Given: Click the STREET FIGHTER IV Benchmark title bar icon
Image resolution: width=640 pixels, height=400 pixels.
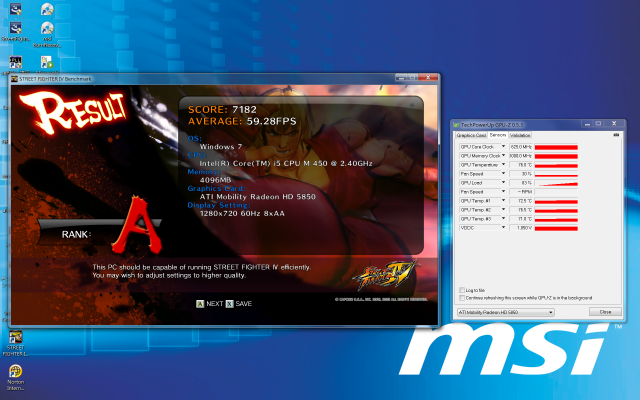Looking at the screenshot, I should click(x=14, y=79).
